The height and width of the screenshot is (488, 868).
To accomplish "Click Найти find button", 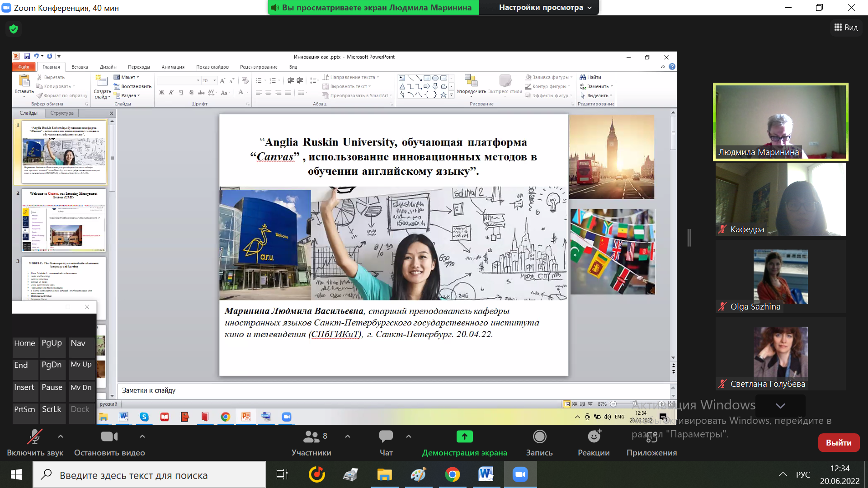I will pos(590,77).
